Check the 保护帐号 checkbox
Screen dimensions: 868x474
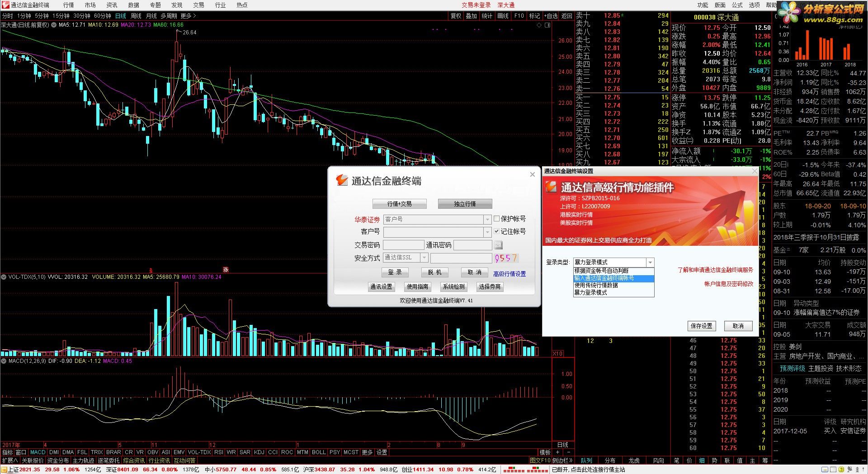[497, 219]
